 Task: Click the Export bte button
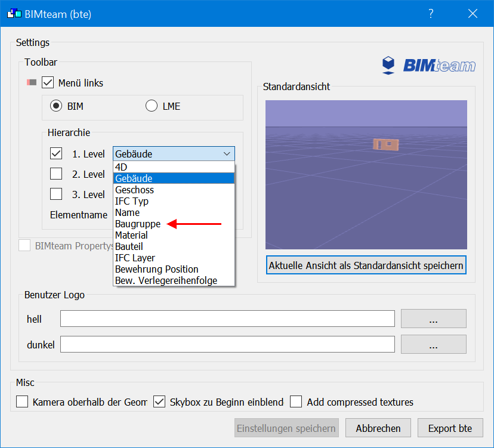(450, 428)
